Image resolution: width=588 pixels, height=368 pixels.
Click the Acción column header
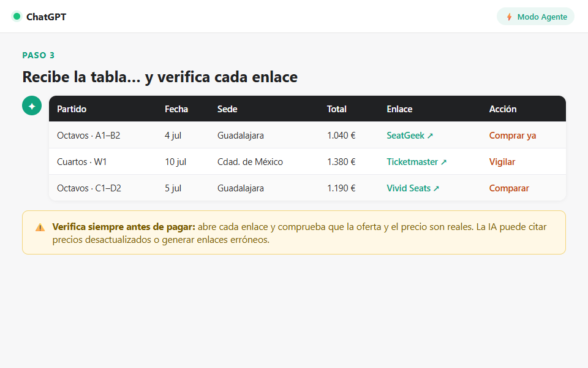502,109
